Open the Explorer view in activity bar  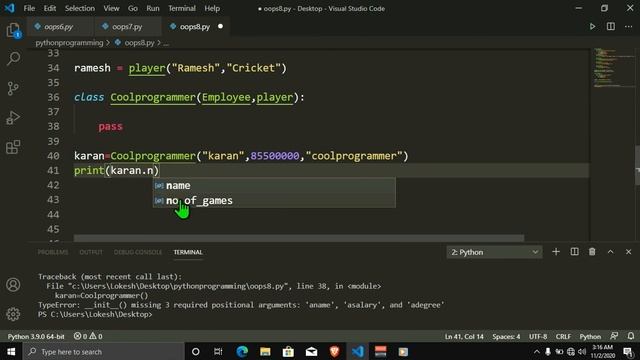click(13, 31)
